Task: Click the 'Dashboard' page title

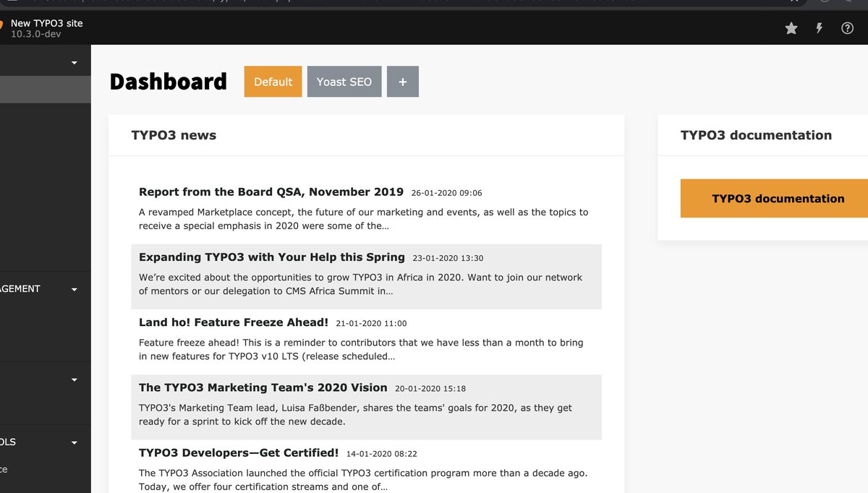Action: pyautogui.click(x=169, y=82)
